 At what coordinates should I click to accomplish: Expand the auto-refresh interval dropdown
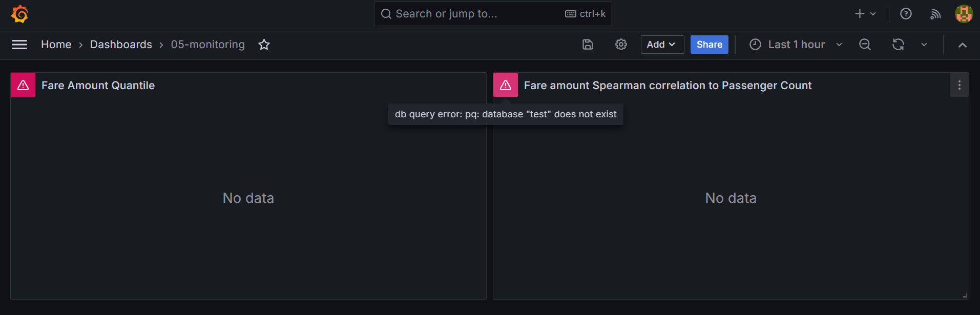coord(924,45)
